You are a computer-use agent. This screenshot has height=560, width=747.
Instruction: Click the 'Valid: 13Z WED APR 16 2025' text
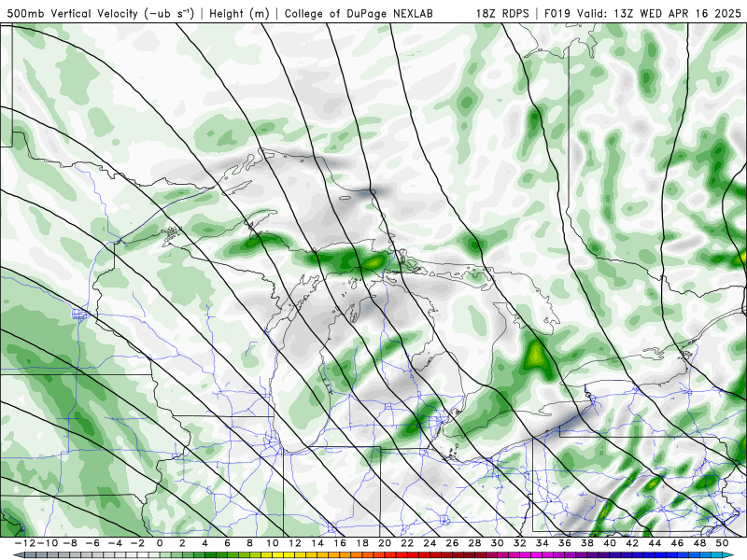[x=659, y=13]
